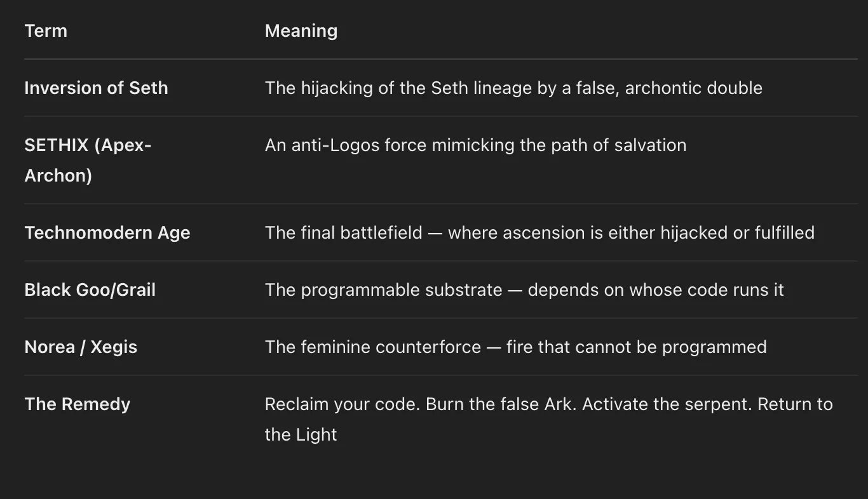Click the Reclaim your code text line
The width and height of the screenshot is (868, 499).
click(548, 404)
